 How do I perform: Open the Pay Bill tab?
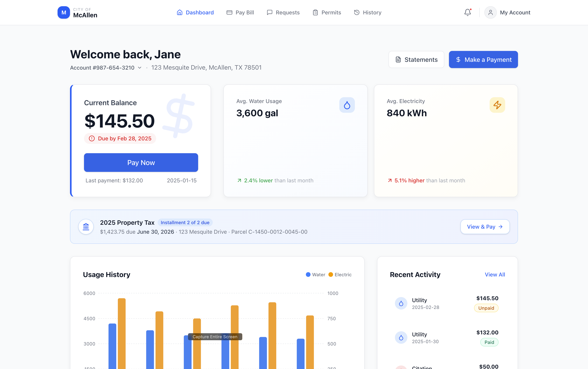click(240, 12)
